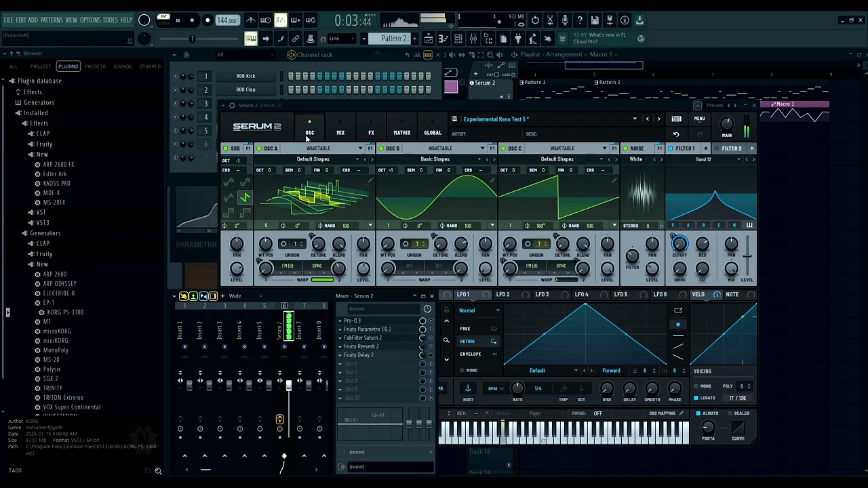Open Serum's preset browser library icon
868x488 pixels.
coord(676,119)
